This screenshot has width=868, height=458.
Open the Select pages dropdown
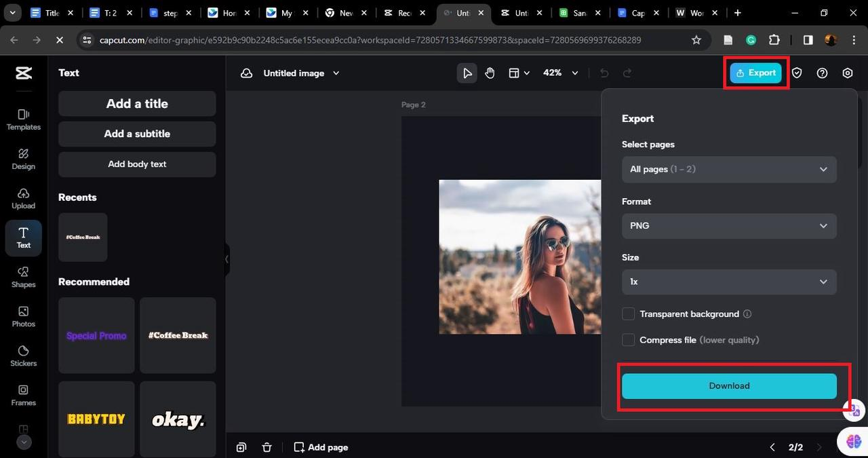click(729, 169)
